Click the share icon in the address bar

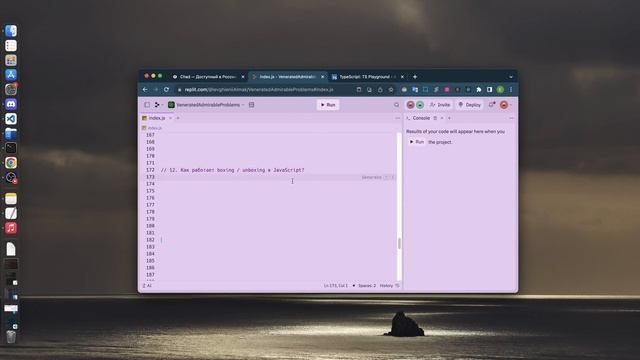point(380,89)
